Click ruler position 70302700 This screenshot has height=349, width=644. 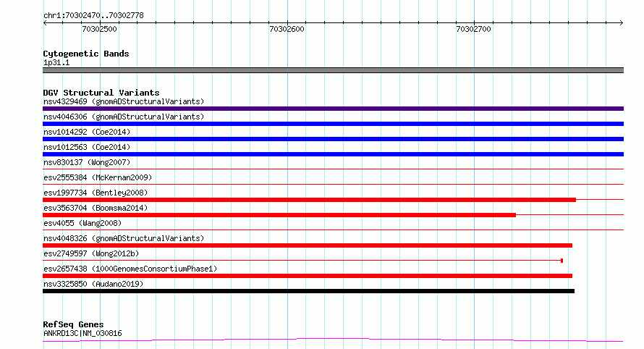[x=473, y=29]
